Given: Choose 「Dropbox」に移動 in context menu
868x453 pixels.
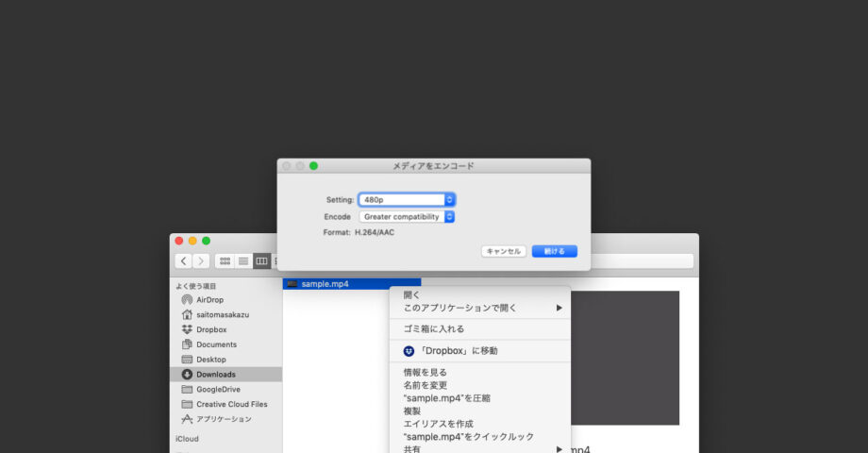Looking at the screenshot, I should [x=480, y=351].
